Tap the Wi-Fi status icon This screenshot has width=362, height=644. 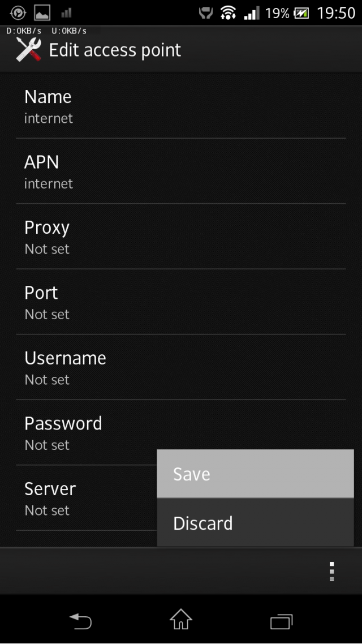[x=228, y=12]
